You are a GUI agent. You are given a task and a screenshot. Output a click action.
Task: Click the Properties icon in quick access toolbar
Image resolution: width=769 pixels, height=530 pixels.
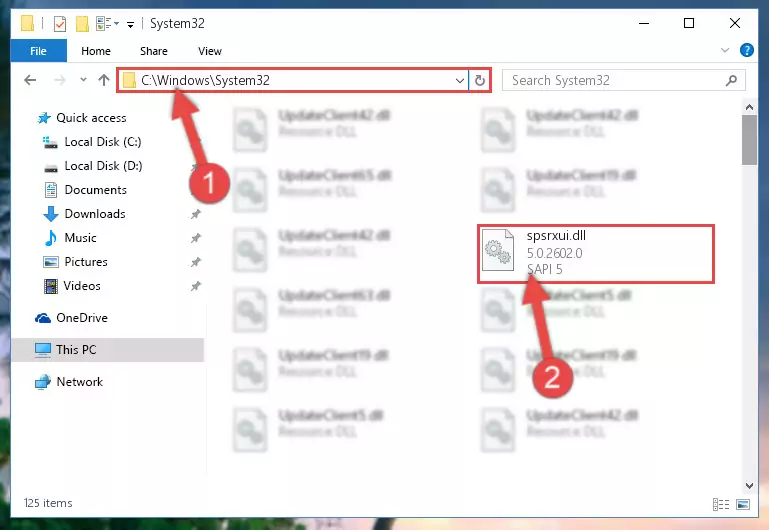pyautogui.click(x=59, y=24)
